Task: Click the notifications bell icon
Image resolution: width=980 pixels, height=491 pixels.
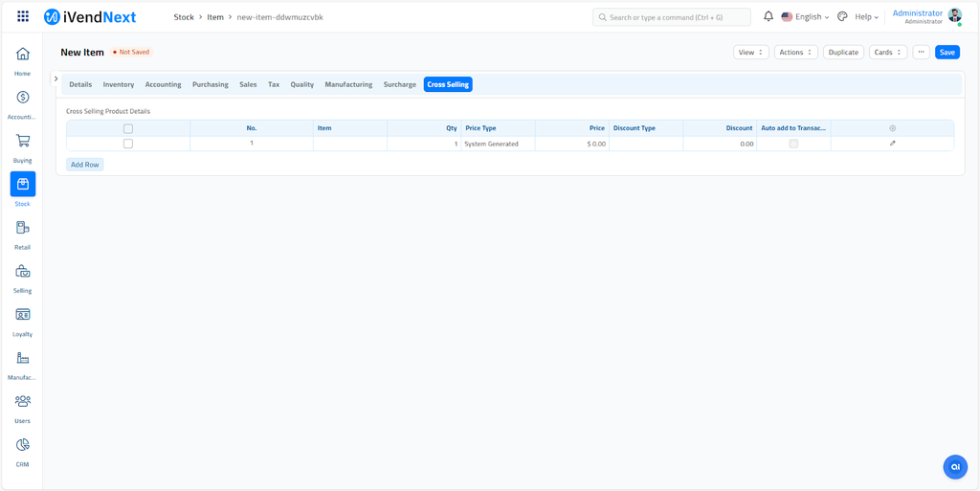Action: tap(768, 16)
